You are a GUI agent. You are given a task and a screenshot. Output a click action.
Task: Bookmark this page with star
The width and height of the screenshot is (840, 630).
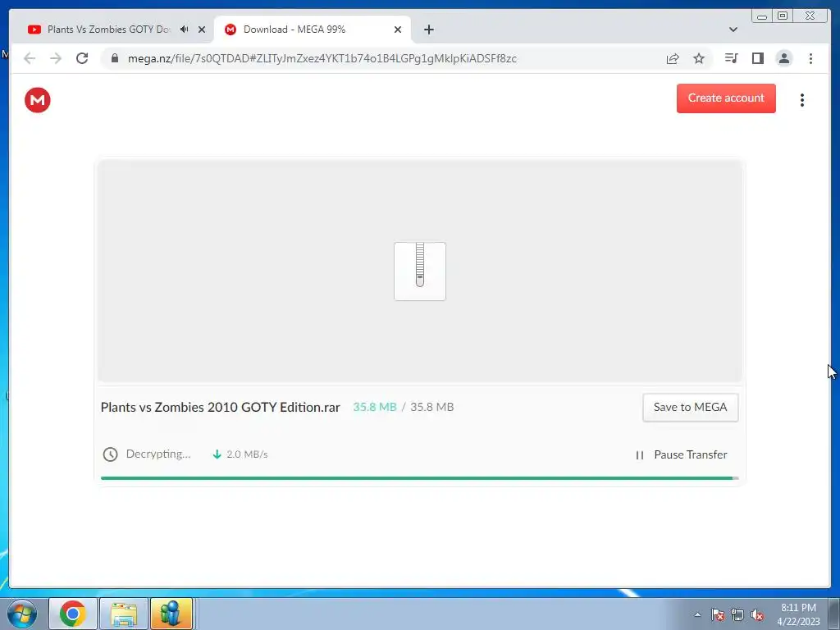[699, 58]
